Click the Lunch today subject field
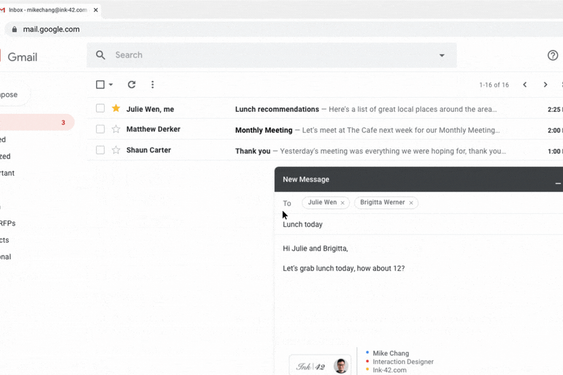The width and height of the screenshot is (563, 375). point(419,224)
